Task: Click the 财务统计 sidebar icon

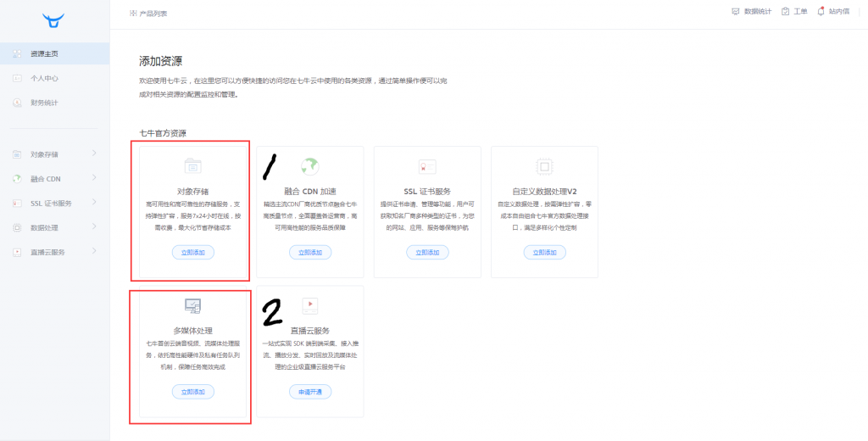Action: pos(17,103)
